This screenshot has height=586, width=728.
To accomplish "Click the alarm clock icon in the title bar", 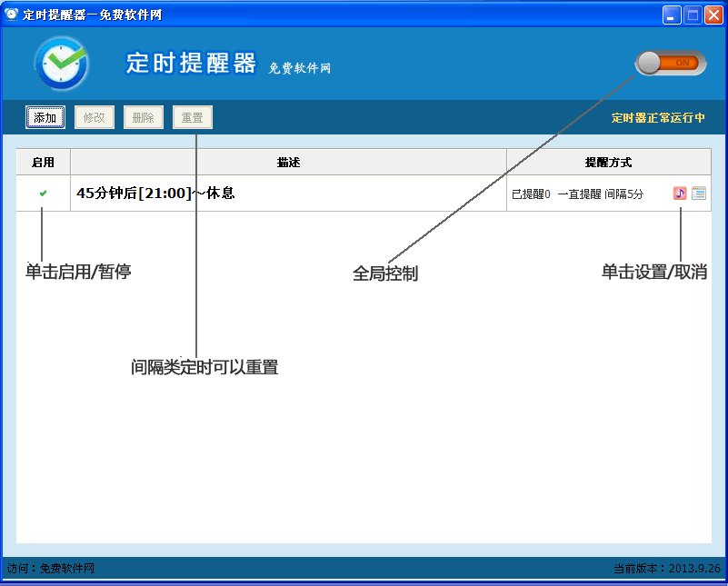I will click(10, 14).
